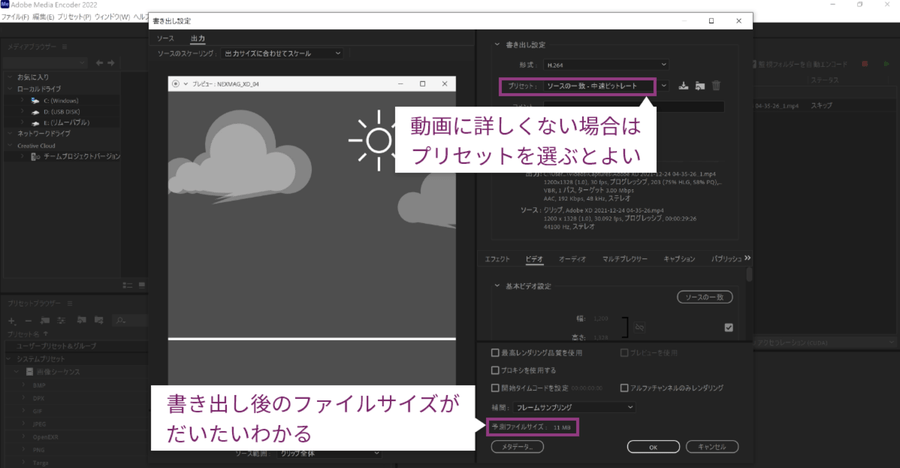900x468 pixels.
Task: Check the プロキシを使用する option
Action: (x=495, y=370)
